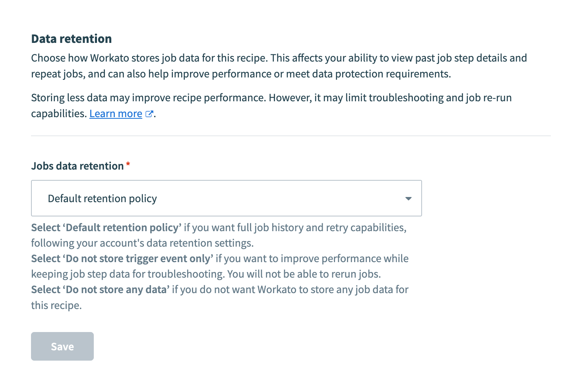Select the Data retention heading
583x392 pixels.
click(71, 39)
